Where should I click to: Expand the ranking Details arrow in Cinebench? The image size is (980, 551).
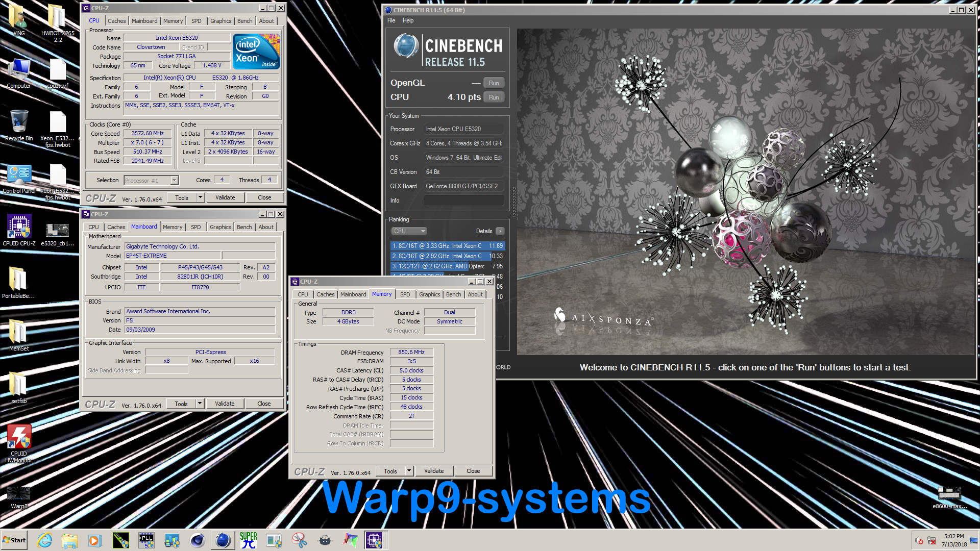point(500,231)
